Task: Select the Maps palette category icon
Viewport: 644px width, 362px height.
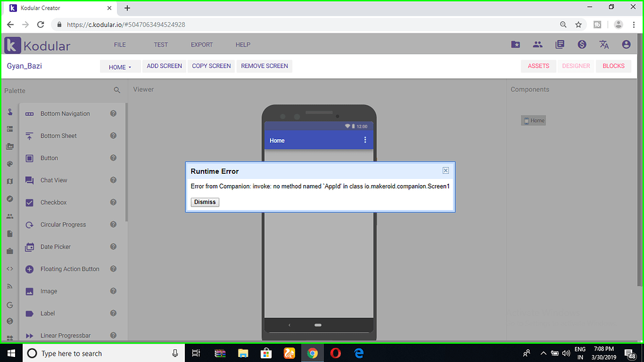Action: coord(10,181)
